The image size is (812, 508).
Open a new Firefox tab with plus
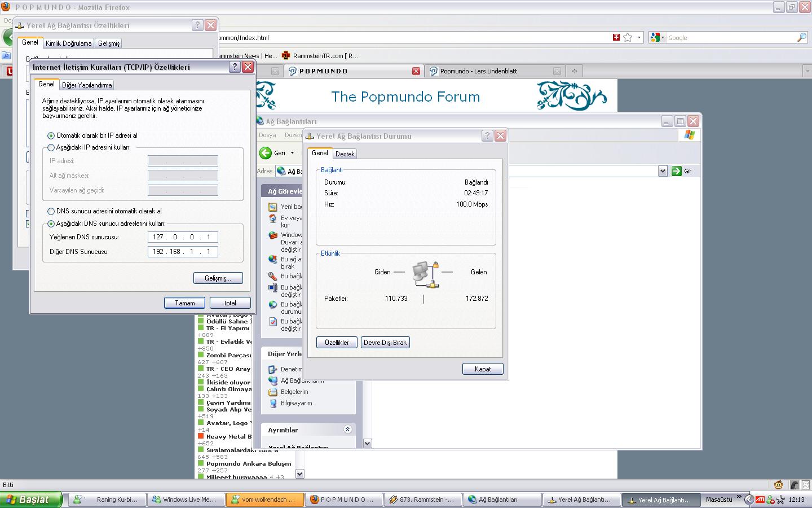pyautogui.click(x=574, y=71)
